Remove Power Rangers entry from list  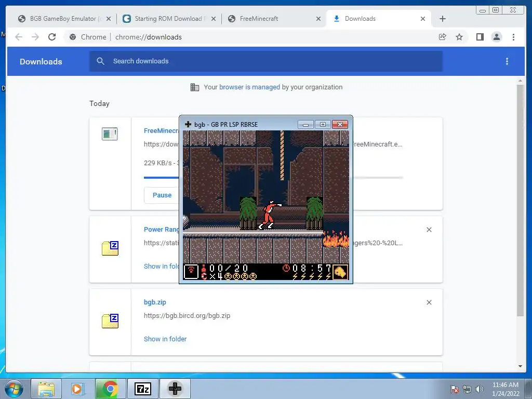click(429, 230)
